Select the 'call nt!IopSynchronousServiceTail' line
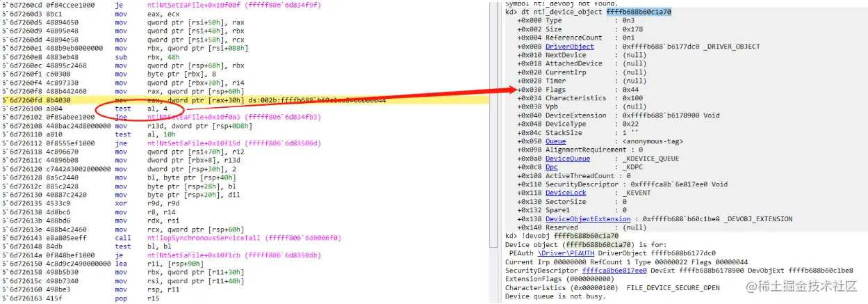 click(172, 237)
